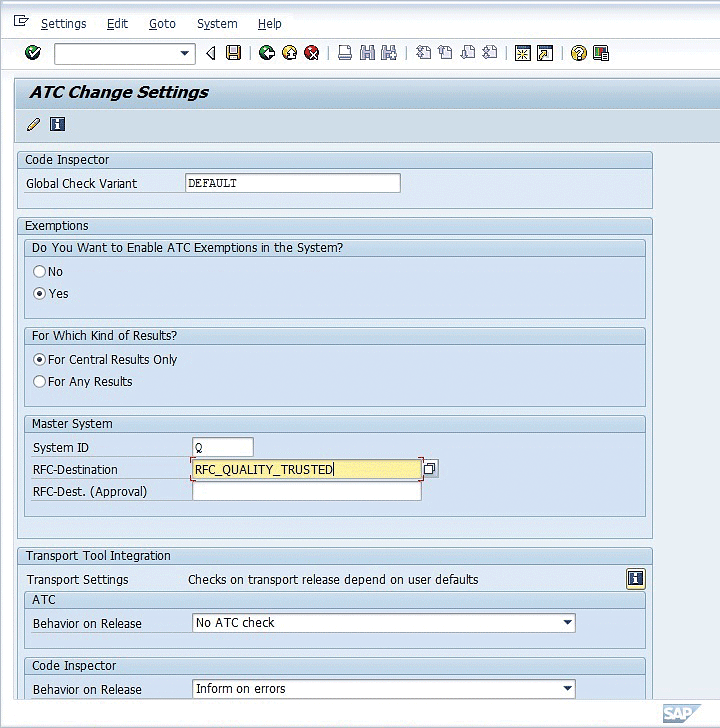Select Yes to enable ATC exemptions
720x728 pixels.
40,293
